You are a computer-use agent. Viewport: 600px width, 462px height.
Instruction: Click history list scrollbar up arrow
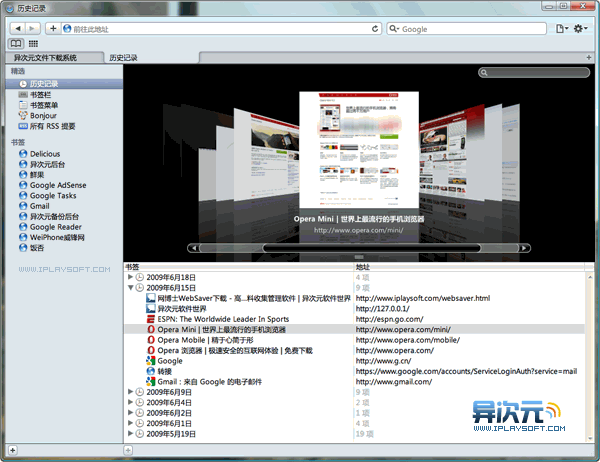[x=590, y=277]
